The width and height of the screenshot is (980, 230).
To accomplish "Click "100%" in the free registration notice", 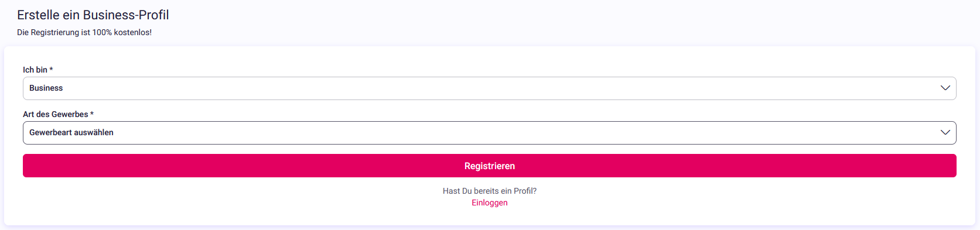I will point(102,32).
